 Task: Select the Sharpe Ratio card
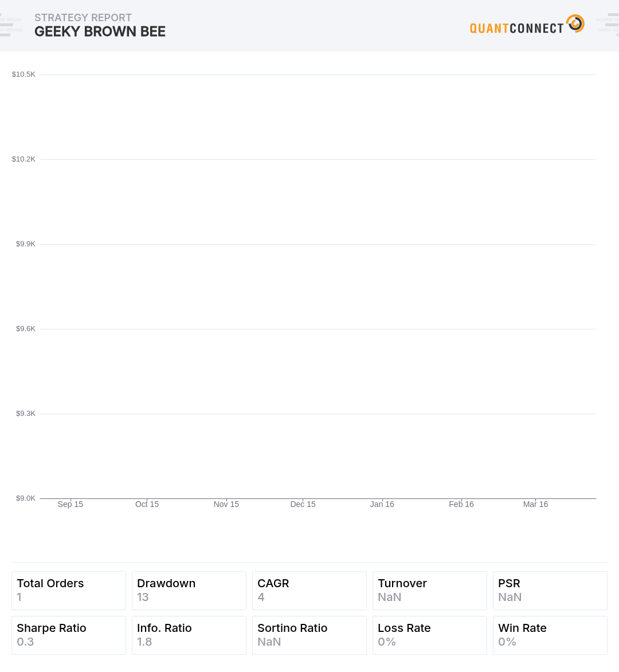[69, 635]
